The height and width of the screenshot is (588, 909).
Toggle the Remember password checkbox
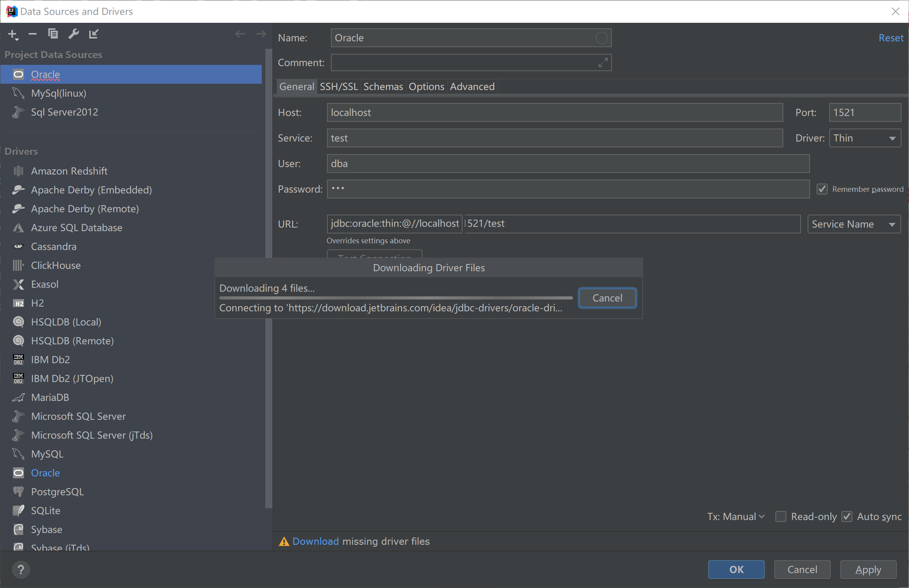tap(824, 189)
